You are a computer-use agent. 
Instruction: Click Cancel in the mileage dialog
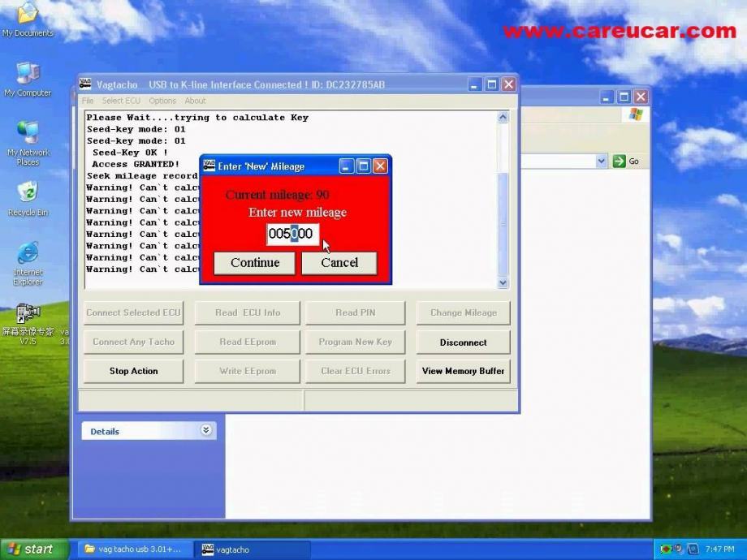pyautogui.click(x=339, y=263)
